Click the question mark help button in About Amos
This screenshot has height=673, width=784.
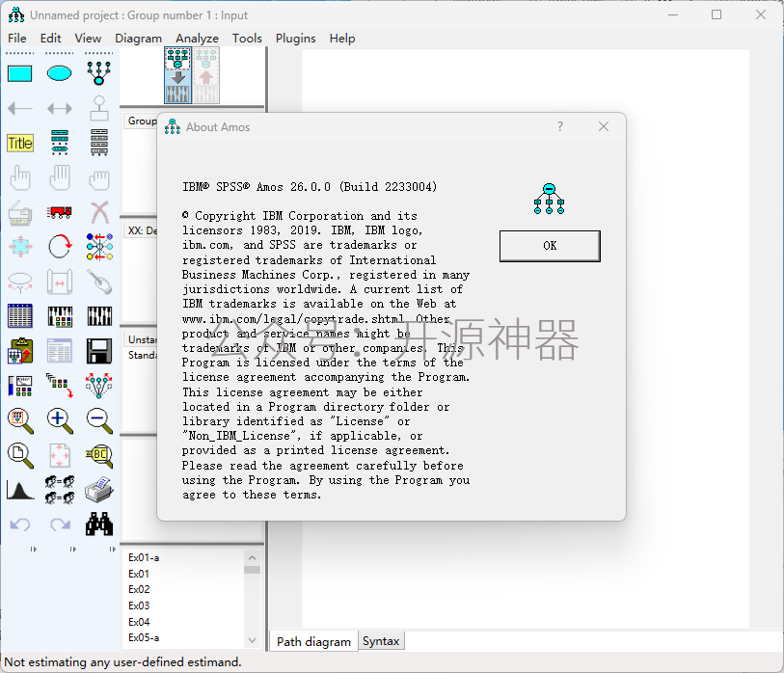pos(560,126)
